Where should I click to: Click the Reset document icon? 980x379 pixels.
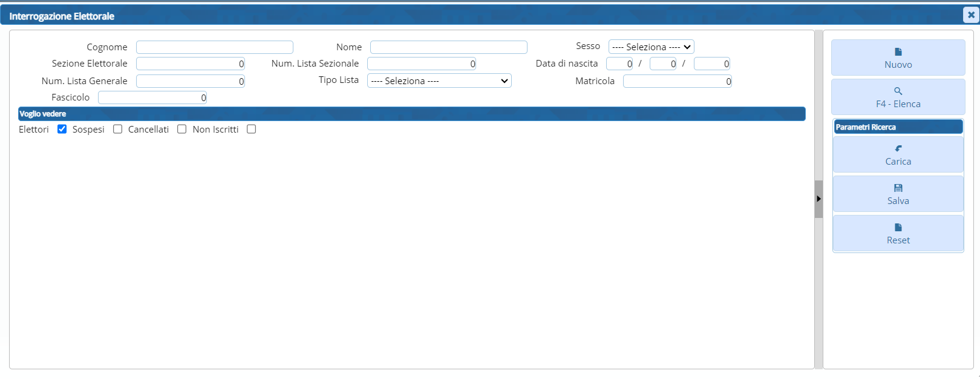click(898, 228)
